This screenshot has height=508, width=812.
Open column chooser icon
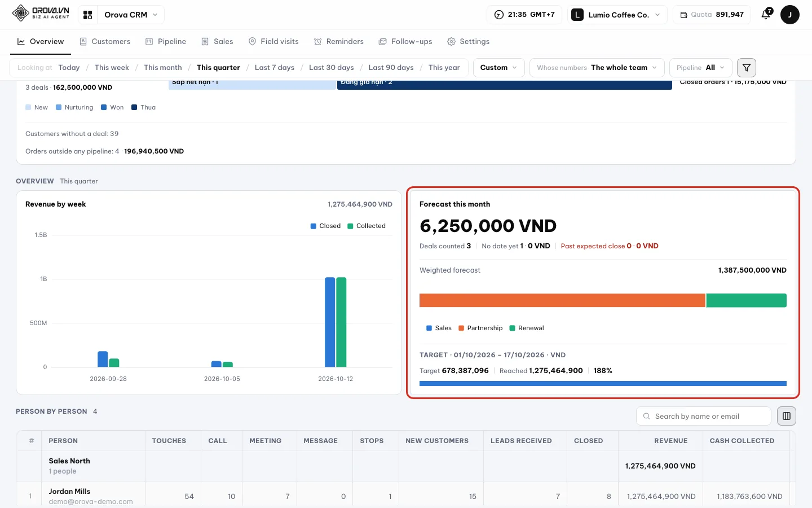point(787,416)
